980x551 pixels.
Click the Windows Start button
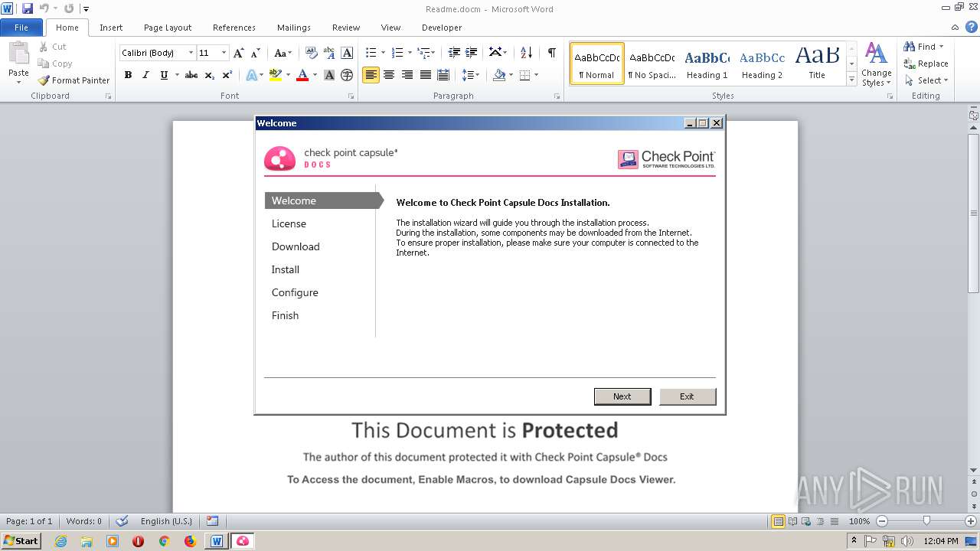click(21, 540)
